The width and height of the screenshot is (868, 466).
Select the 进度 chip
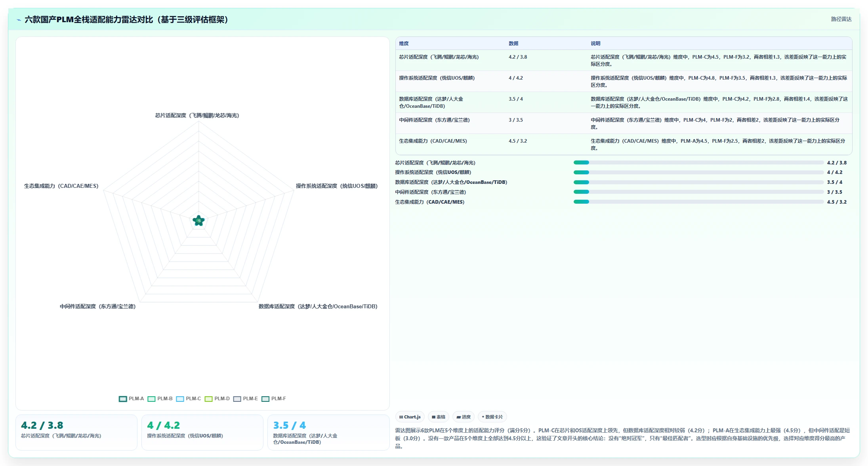tap(464, 417)
